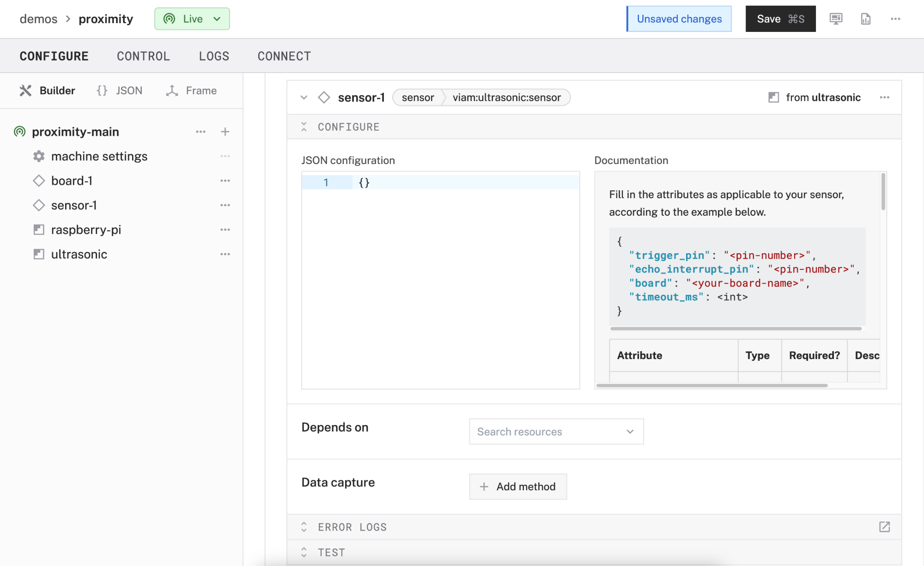Click the machine settings gear icon
The image size is (924, 566).
coord(39,156)
